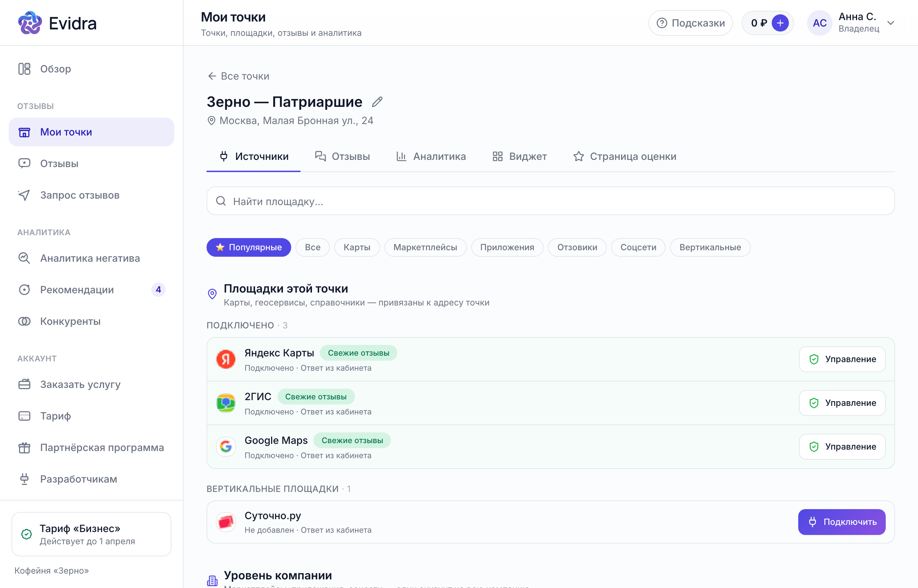
Task: Click Подключить for Суточно.ру
Action: coord(842,522)
